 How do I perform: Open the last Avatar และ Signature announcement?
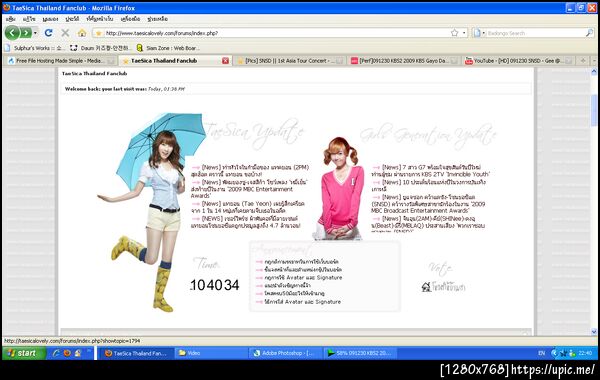coord(302,302)
